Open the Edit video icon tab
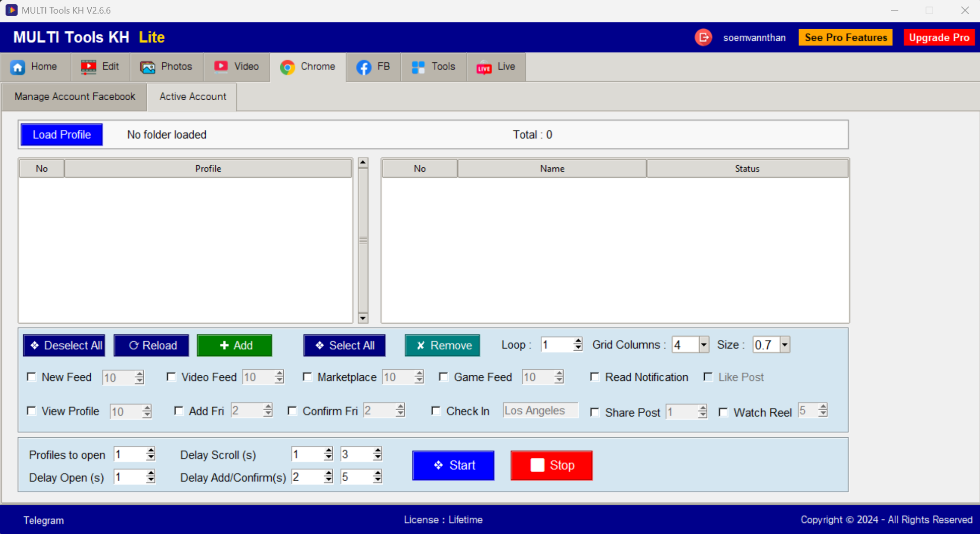Image resolution: width=980 pixels, height=534 pixels. [89, 67]
